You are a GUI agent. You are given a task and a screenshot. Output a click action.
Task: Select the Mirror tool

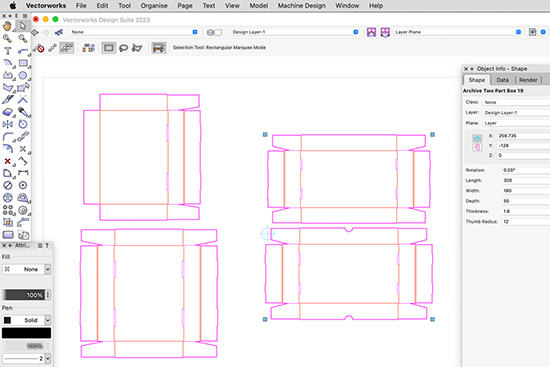[7, 124]
